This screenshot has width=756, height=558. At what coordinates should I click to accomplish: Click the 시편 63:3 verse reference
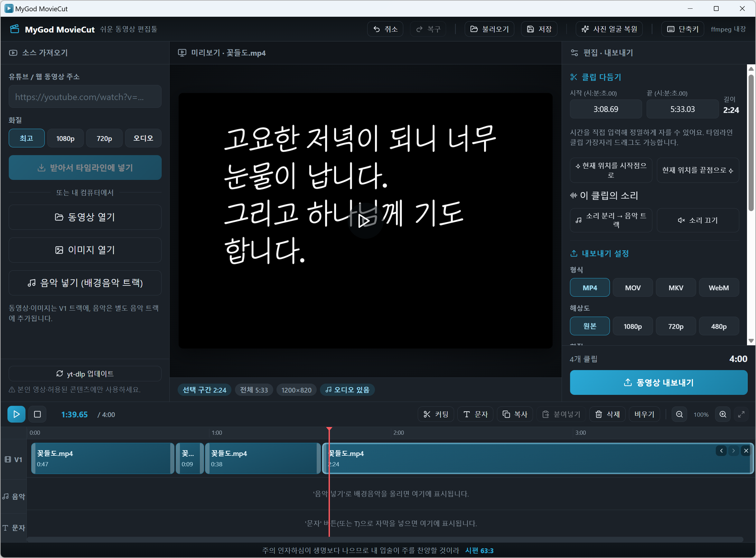[x=479, y=551]
